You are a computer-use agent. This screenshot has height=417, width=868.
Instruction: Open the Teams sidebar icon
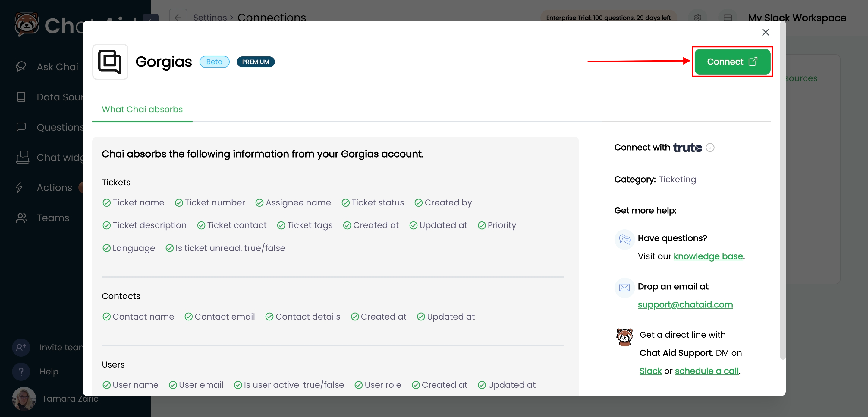(21, 218)
